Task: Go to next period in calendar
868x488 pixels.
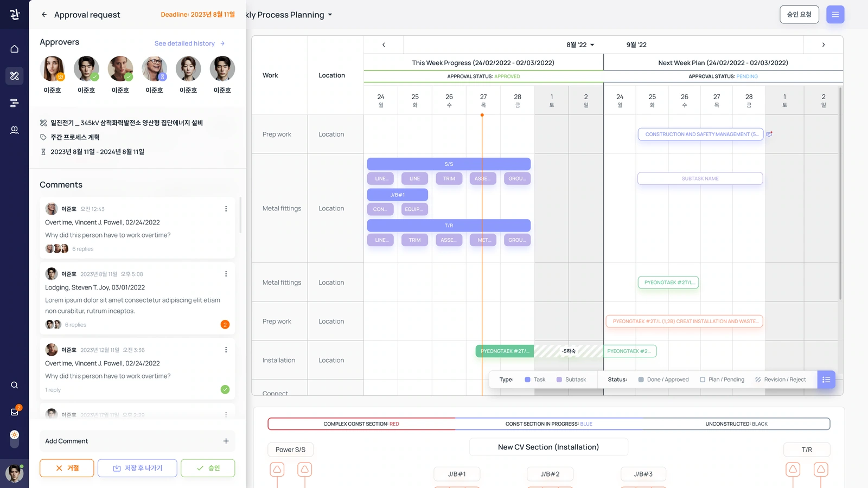Action: (824, 44)
